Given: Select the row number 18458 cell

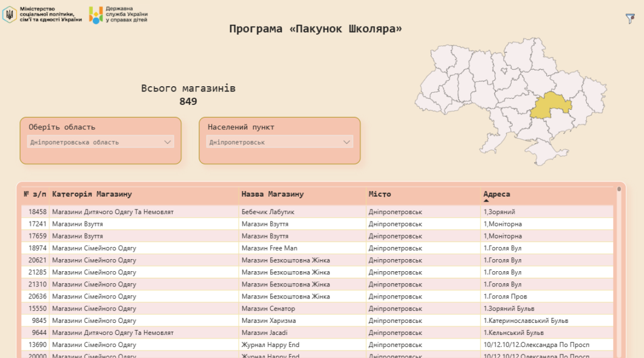Looking at the screenshot, I should (38, 212).
